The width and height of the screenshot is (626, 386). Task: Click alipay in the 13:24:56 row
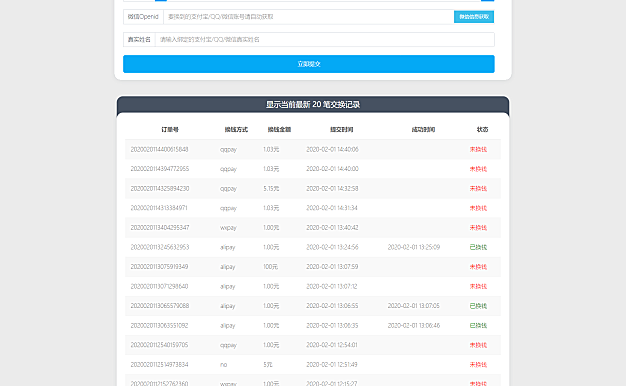(x=228, y=247)
